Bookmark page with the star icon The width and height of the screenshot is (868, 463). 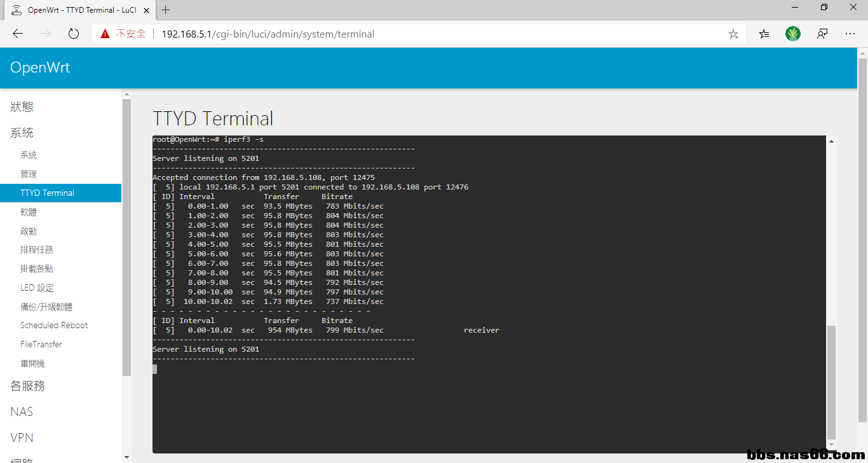click(733, 34)
